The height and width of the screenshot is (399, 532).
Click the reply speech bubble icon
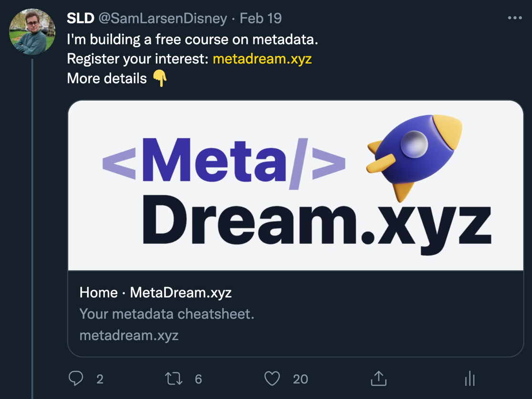pyautogui.click(x=76, y=379)
